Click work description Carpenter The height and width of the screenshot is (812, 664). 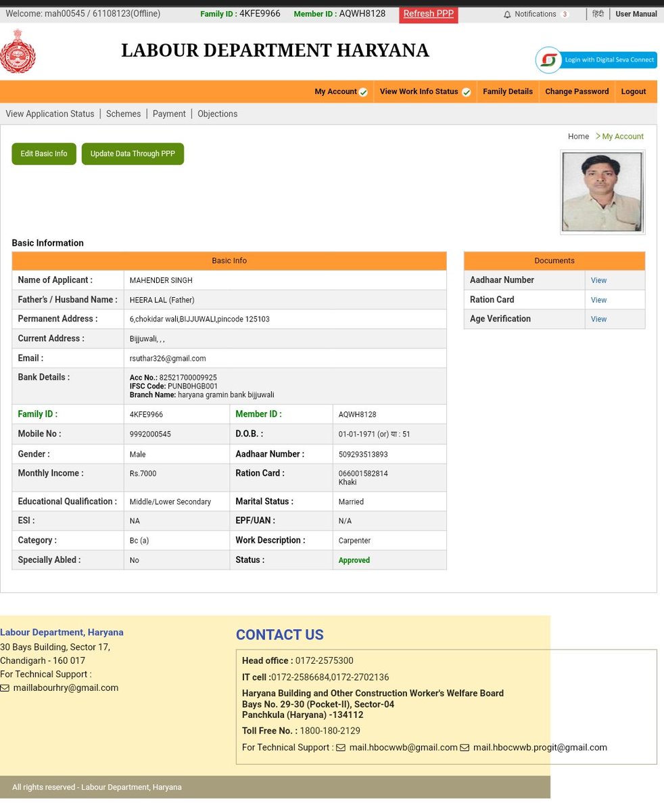click(x=354, y=541)
